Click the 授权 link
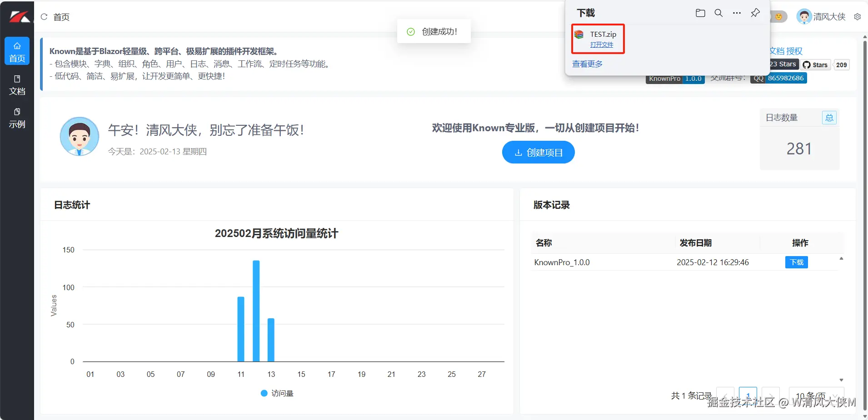This screenshot has height=420, width=868. [x=794, y=51]
